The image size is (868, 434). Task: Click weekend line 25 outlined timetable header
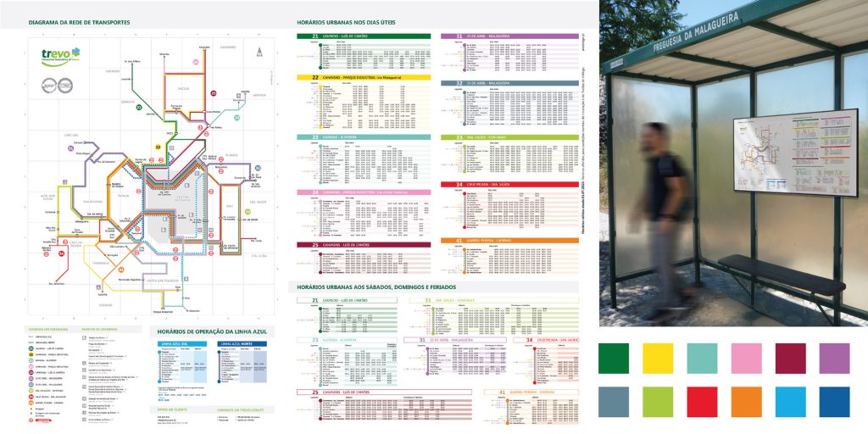(384, 392)
